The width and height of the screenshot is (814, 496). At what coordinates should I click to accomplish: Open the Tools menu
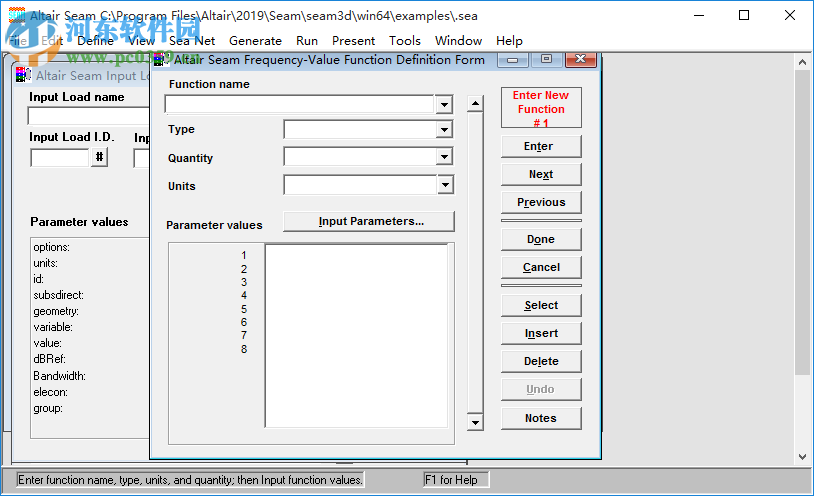click(x=404, y=41)
